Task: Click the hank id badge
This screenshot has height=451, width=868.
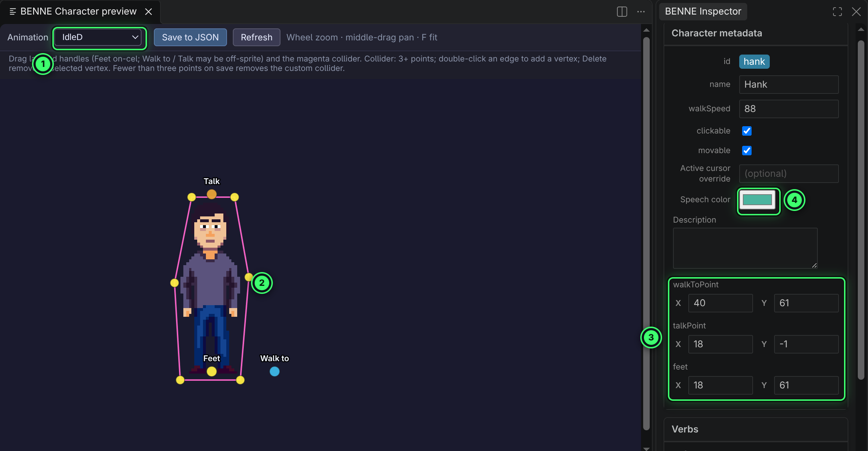Action: (x=754, y=62)
